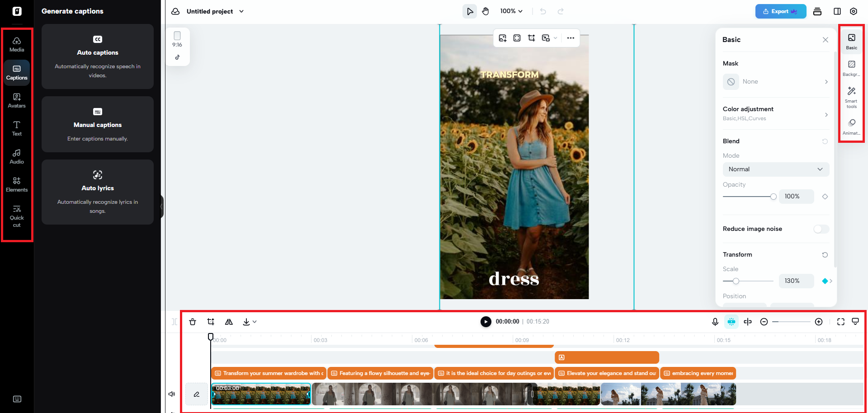Click the Export button
Image resolution: width=868 pixels, height=413 pixels.
coord(780,11)
